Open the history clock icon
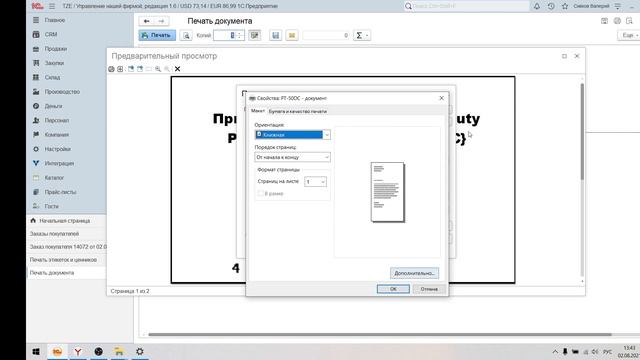Image resolution: width=640 pixels, height=360 pixels. click(x=551, y=6)
